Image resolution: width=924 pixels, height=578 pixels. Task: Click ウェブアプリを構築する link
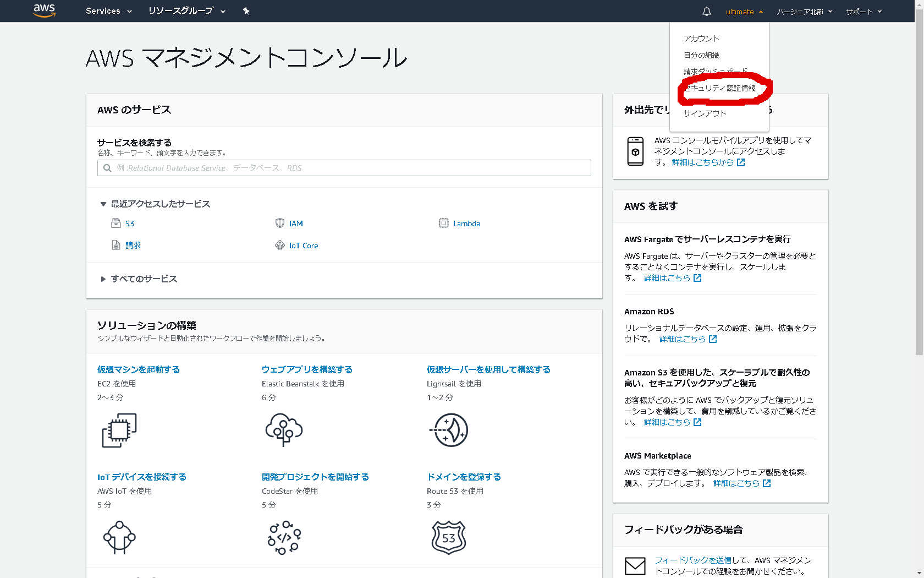(x=307, y=369)
